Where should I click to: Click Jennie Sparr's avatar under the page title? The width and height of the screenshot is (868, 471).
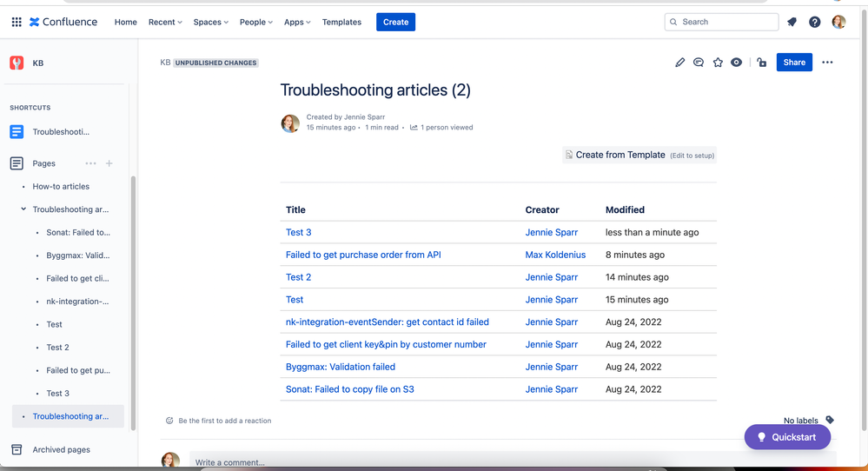pyautogui.click(x=290, y=123)
